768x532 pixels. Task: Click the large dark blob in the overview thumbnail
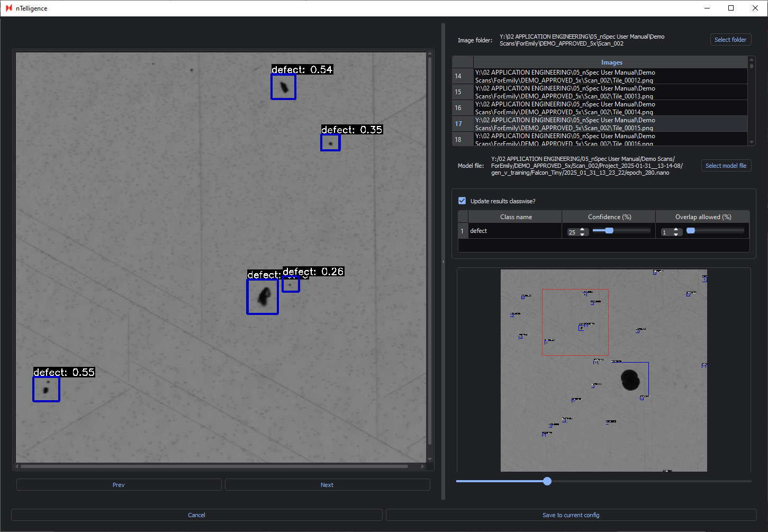click(630, 380)
